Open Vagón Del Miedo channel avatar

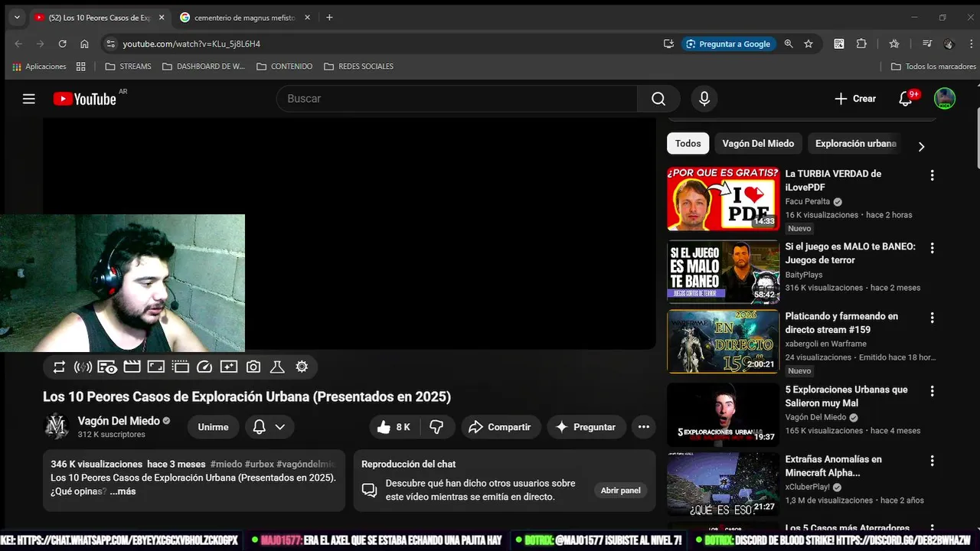click(57, 427)
